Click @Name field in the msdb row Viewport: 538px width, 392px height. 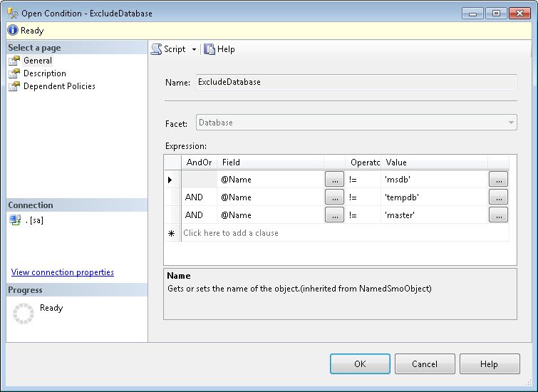click(x=270, y=179)
